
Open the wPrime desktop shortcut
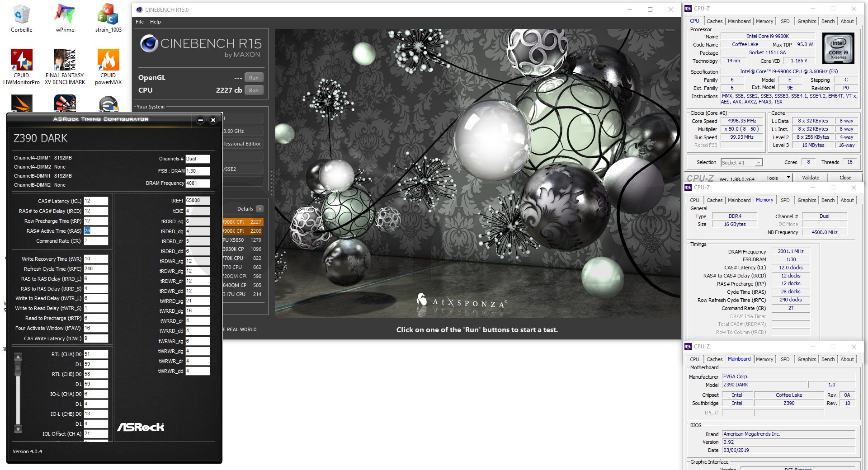click(65, 18)
